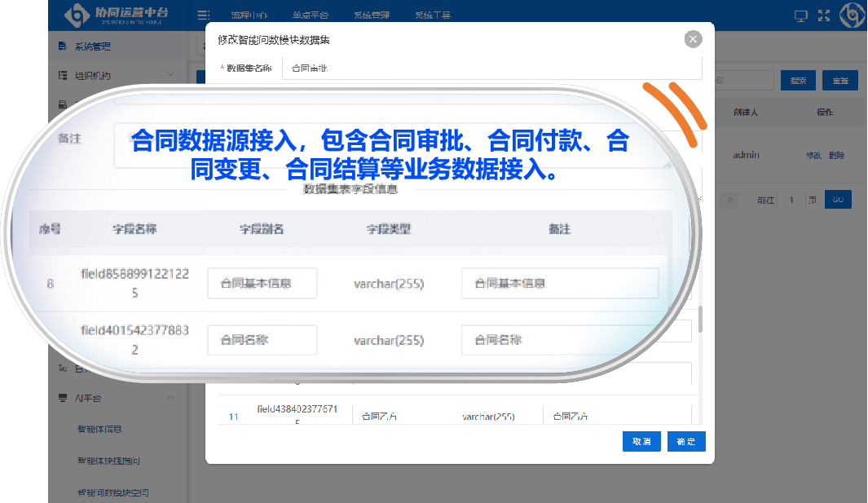This screenshot has height=503, width=868.
Task: Click the 合同基本信息 field alias input
Action: (262, 284)
